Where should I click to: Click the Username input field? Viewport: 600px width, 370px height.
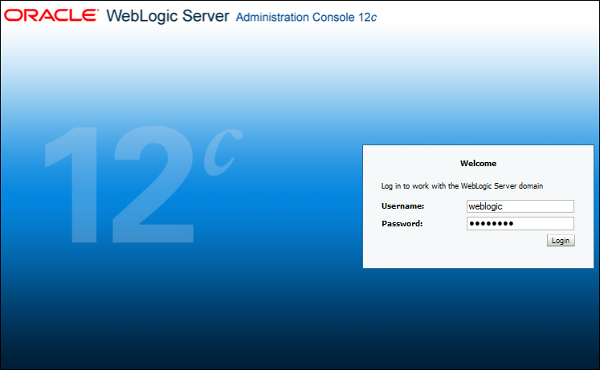pyautogui.click(x=520, y=206)
